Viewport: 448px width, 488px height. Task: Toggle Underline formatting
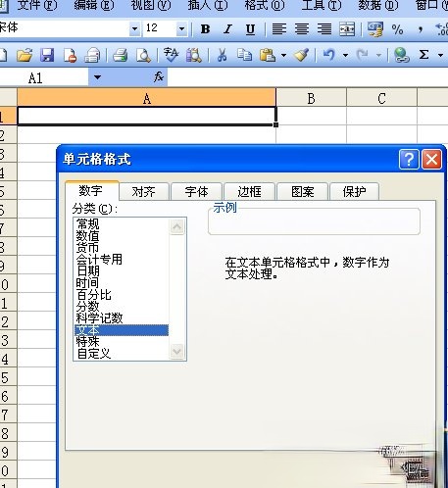pyautogui.click(x=250, y=29)
